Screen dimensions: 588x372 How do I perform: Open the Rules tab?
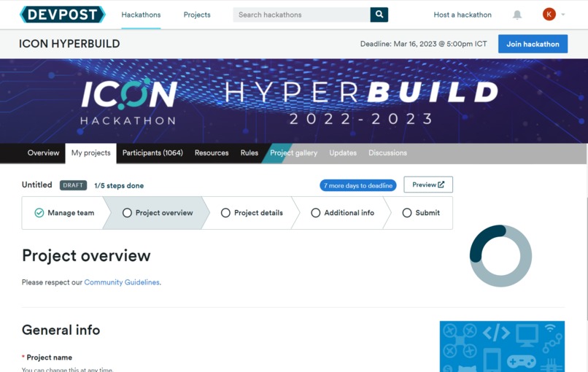[249, 153]
